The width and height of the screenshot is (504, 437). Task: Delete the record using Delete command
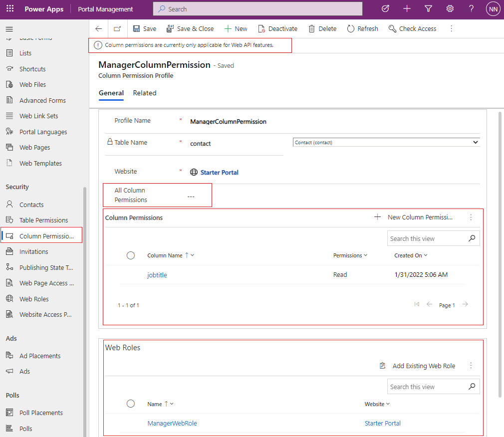pos(322,28)
